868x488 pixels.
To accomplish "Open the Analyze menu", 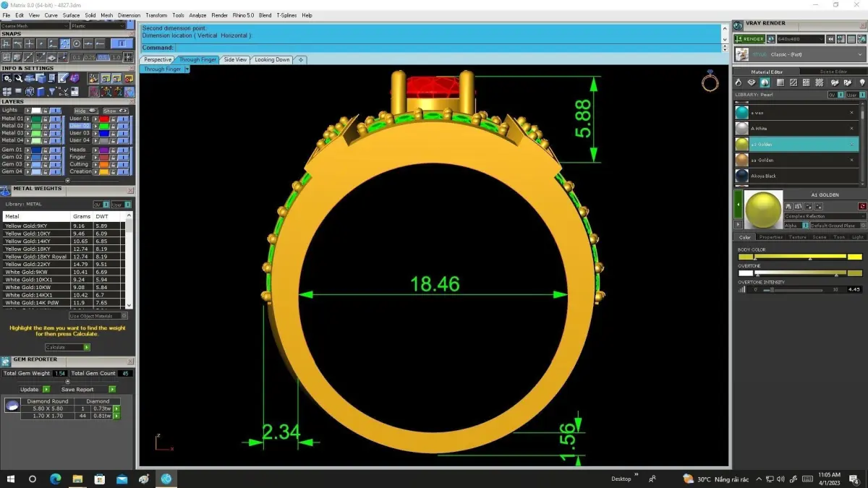I will coord(197,15).
